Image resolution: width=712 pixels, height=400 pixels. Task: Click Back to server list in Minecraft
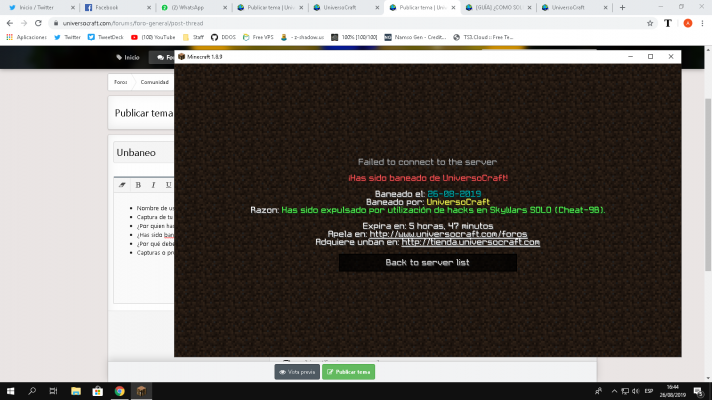[428, 262]
